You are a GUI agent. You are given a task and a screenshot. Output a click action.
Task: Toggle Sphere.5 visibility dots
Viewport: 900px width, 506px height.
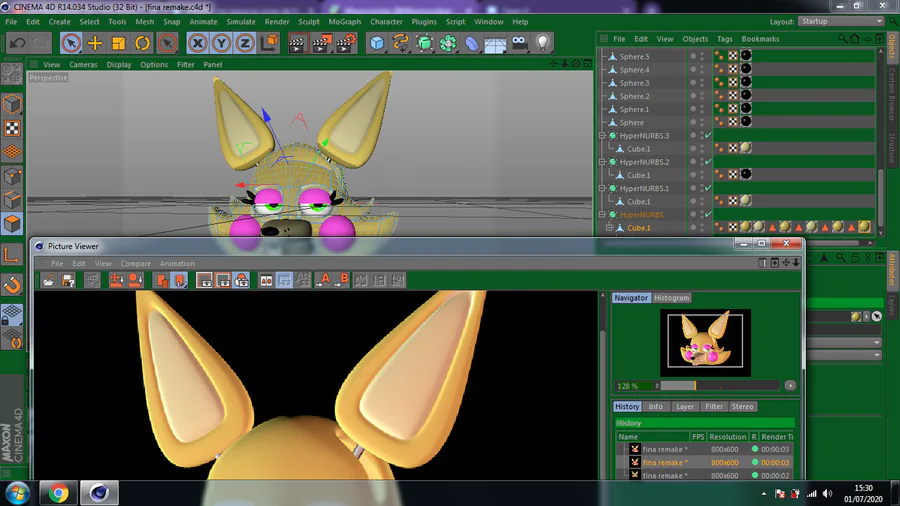click(701, 56)
